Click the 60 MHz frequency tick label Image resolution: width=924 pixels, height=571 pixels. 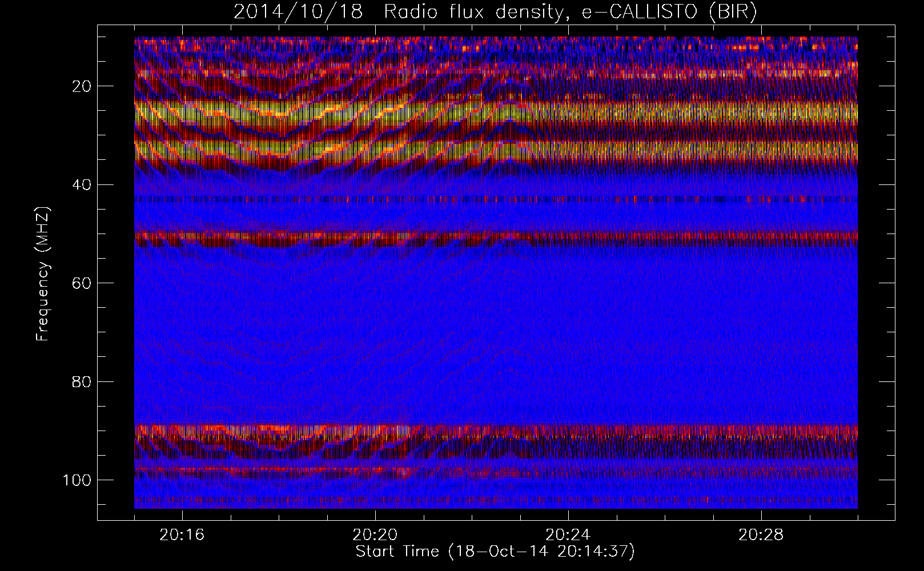coord(82,283)
